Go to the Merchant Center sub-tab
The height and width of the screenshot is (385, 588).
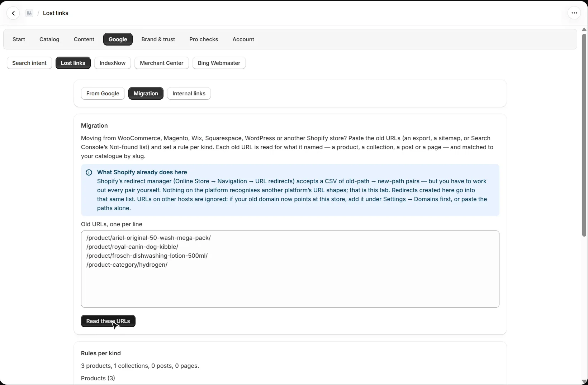pos(162,63)
